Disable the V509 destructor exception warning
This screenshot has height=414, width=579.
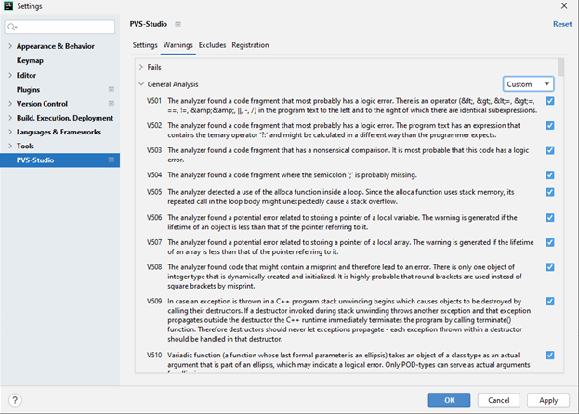click(x=550, y=301)
